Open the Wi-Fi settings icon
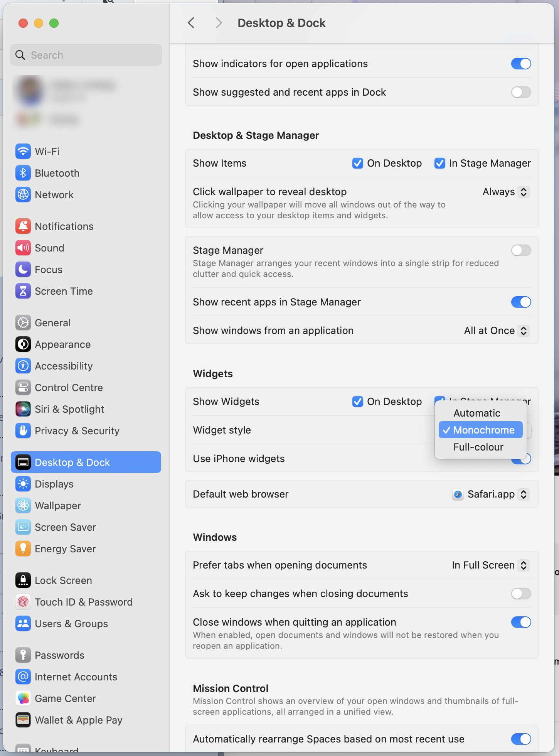The height and width of the screenshot is (756, 559). coord(23,151)
